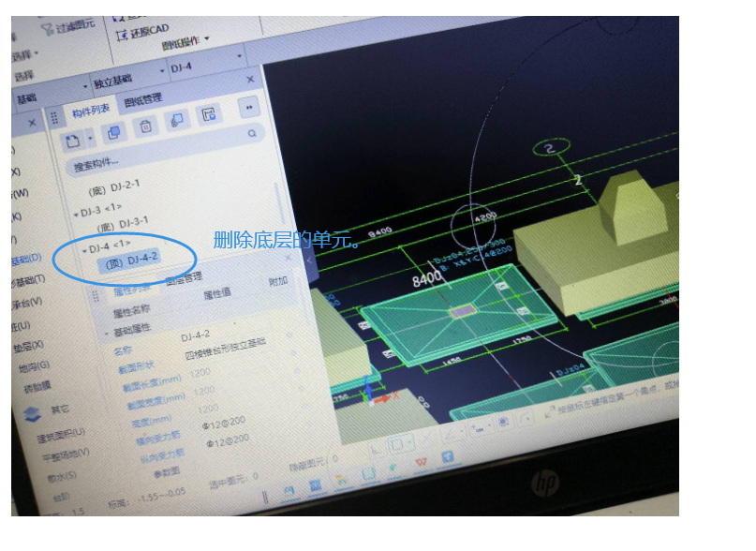Click the save component archive icon
The image size is (756, 551).
pyautogui.click(x=209, y=114)
